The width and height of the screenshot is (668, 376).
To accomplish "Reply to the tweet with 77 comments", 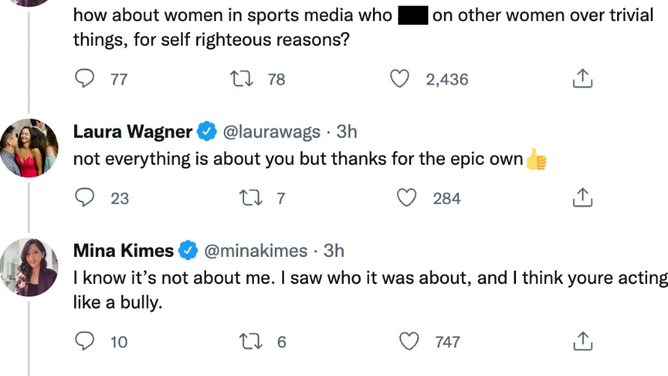I will point(84,79).
